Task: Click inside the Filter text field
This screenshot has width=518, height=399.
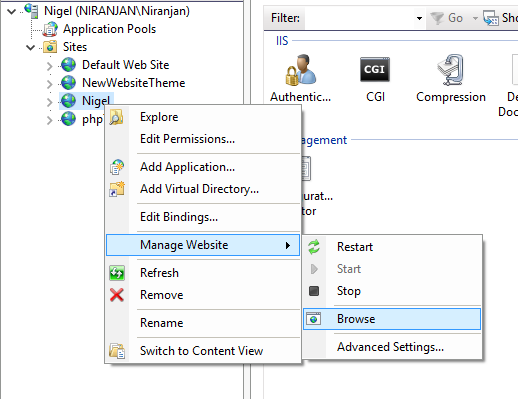Action: 359,18
